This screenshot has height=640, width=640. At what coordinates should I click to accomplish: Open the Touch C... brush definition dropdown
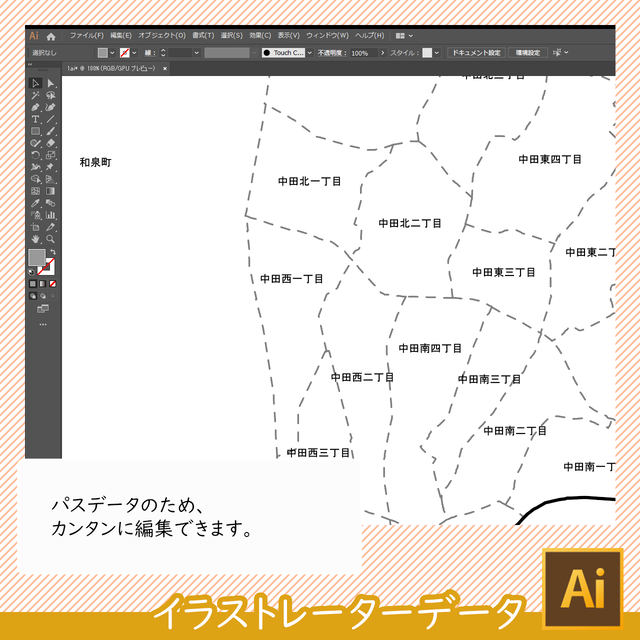click(310, 53)
